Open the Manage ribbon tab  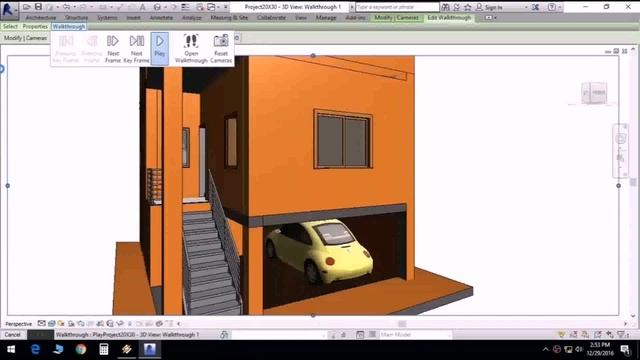coord(326,18)
